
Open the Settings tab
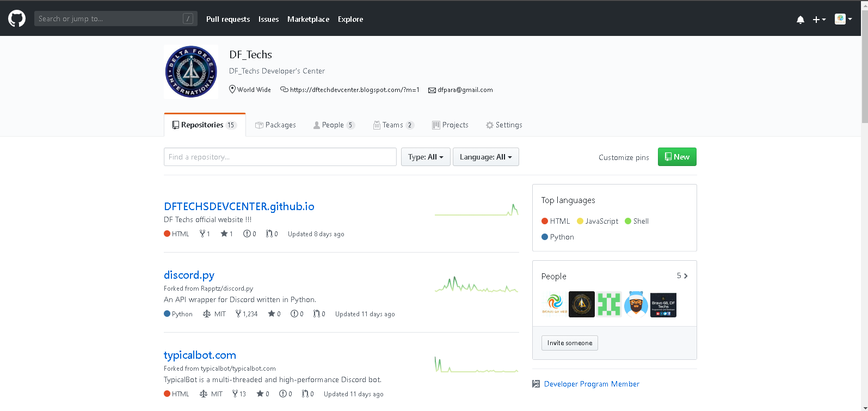(504, 125)
